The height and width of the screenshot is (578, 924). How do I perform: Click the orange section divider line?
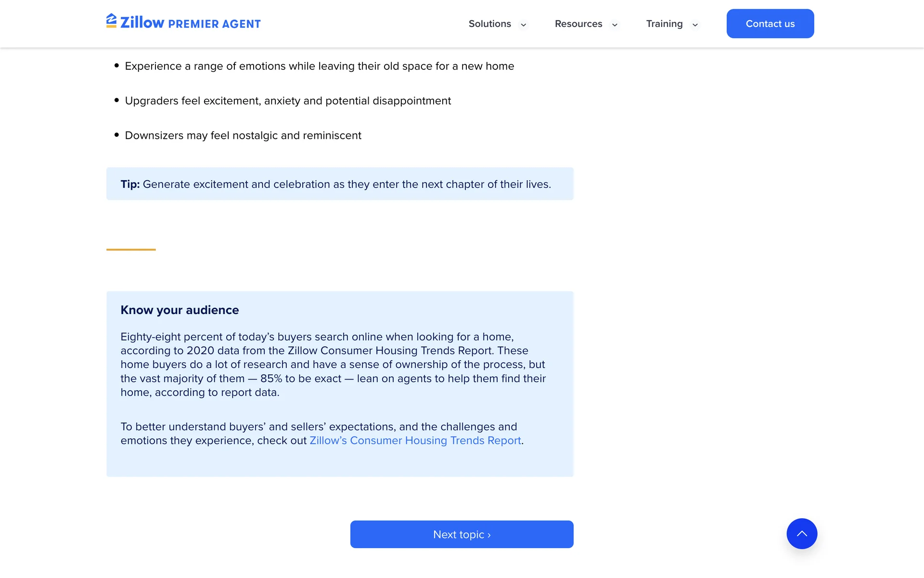[131, 250]
